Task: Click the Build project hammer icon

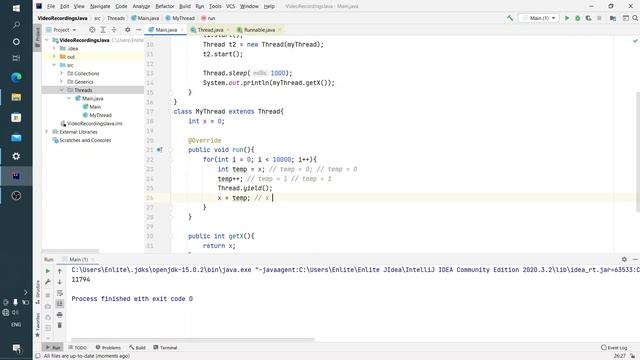Action: [x=510, y=18]
